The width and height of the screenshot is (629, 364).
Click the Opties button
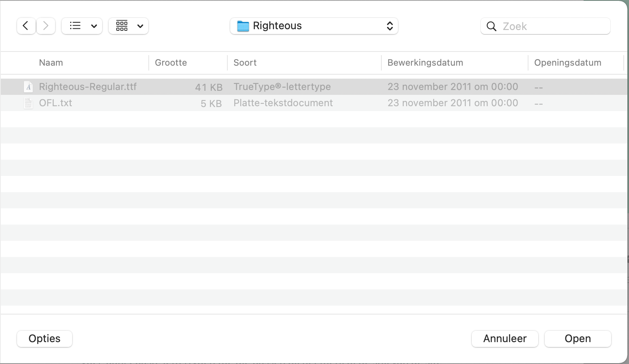point(44,338)
